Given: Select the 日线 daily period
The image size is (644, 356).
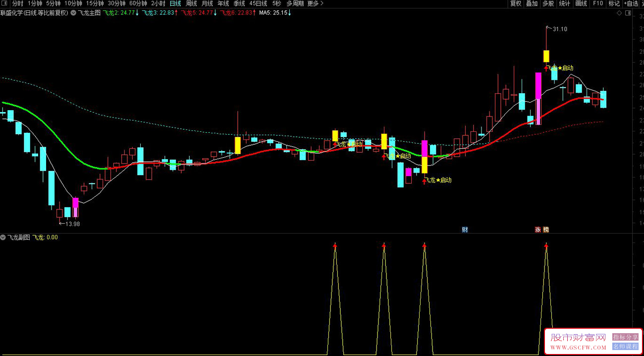Looking at the screenshot, I should [175, 3].
